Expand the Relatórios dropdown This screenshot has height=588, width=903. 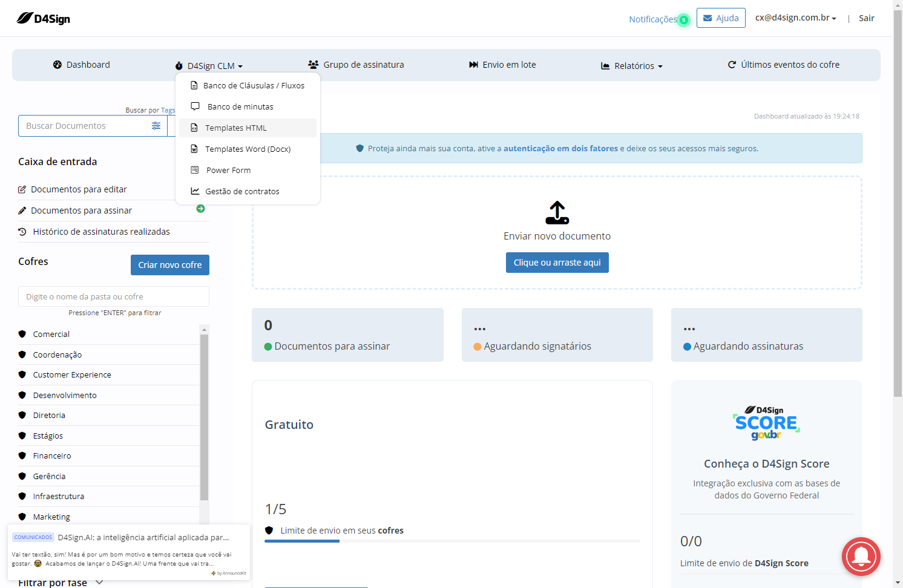point(632,66)
